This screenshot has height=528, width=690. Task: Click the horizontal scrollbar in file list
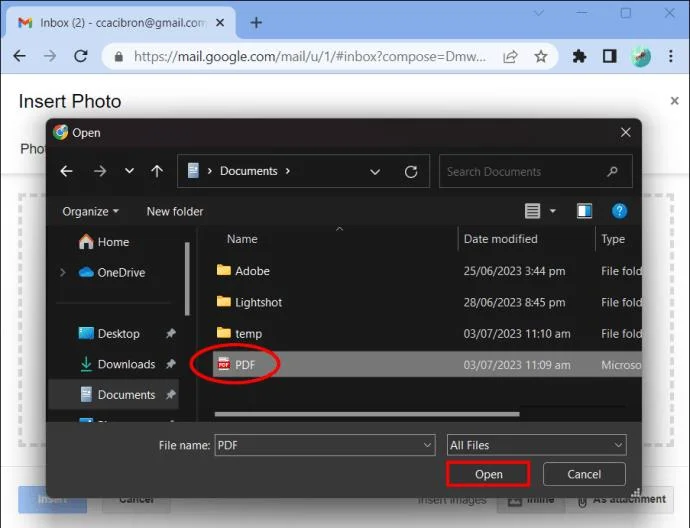(x=367, y=414)
